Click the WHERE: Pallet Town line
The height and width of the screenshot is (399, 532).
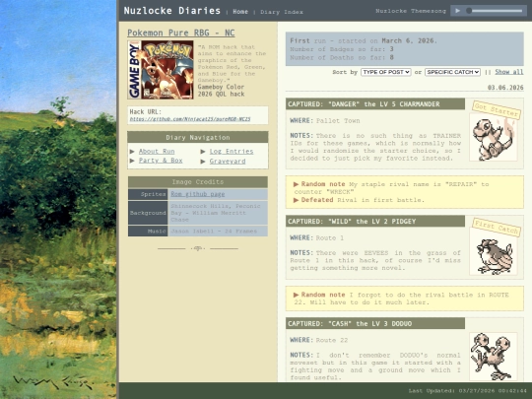coord(325,121)
